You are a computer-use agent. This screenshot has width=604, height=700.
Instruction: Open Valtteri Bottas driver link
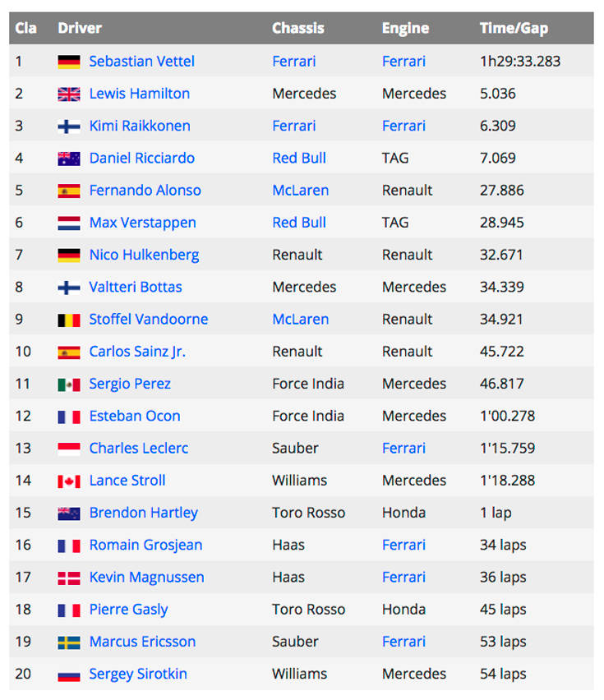click(x=136, y=287)
